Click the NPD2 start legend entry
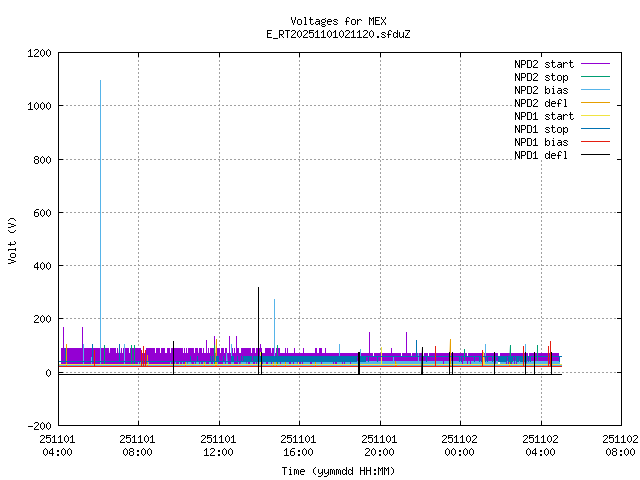Viewport: 640px width, 480px height. coord(539,64)
